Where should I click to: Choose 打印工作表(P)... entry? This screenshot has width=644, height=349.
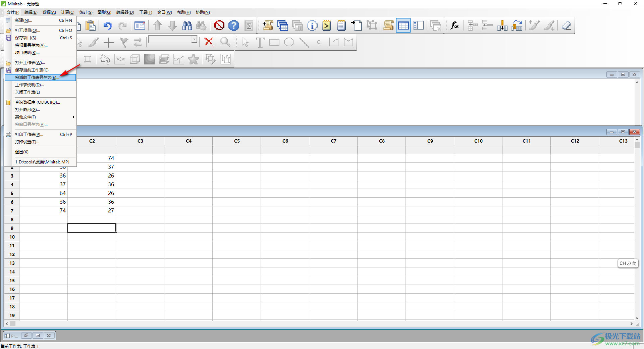click(x=40, y=135)
